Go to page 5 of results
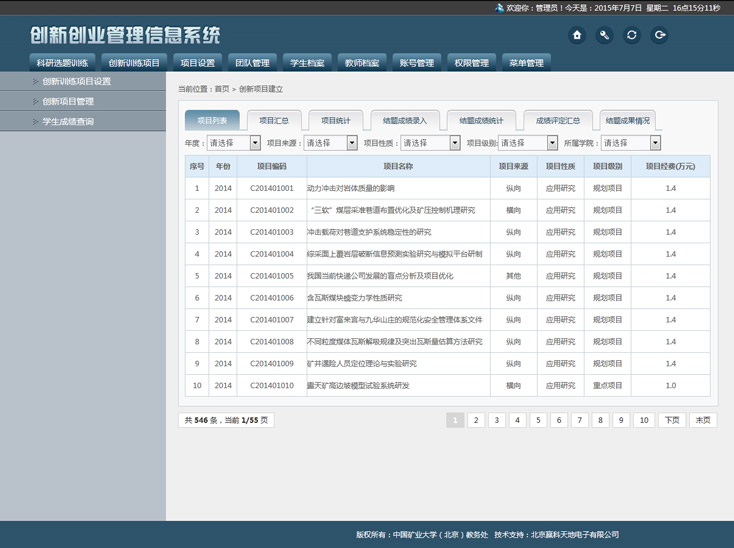 coord(538,421)
